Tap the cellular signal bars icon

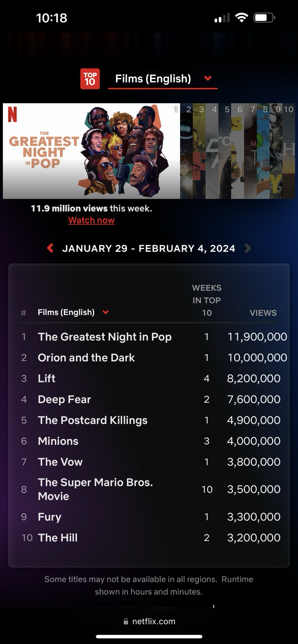[x=222, y=18]
